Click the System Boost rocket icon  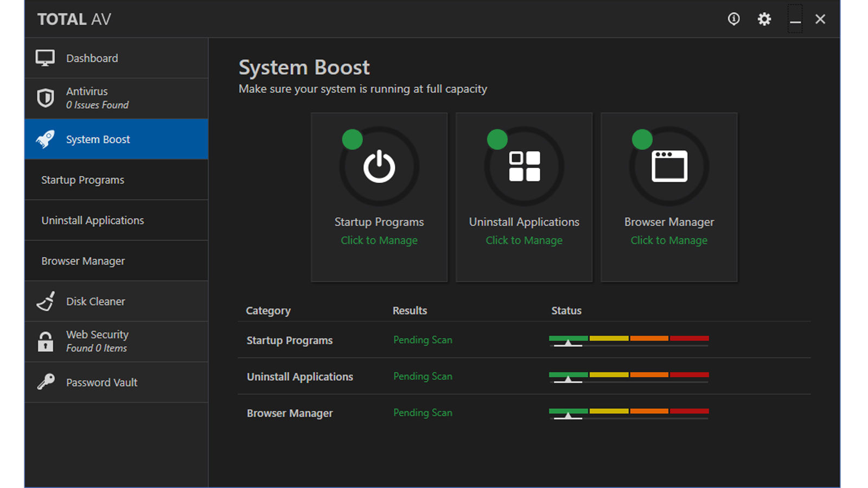[x=46, y=139]
